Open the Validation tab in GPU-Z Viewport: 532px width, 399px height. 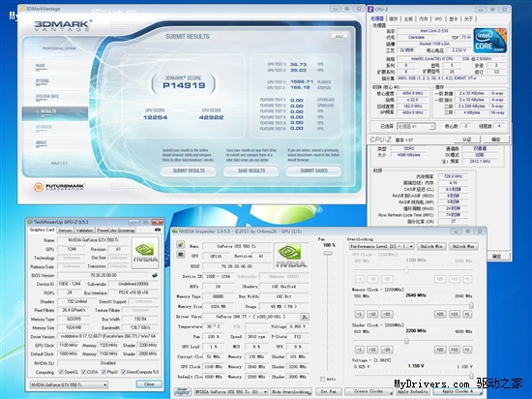[84, 230]
